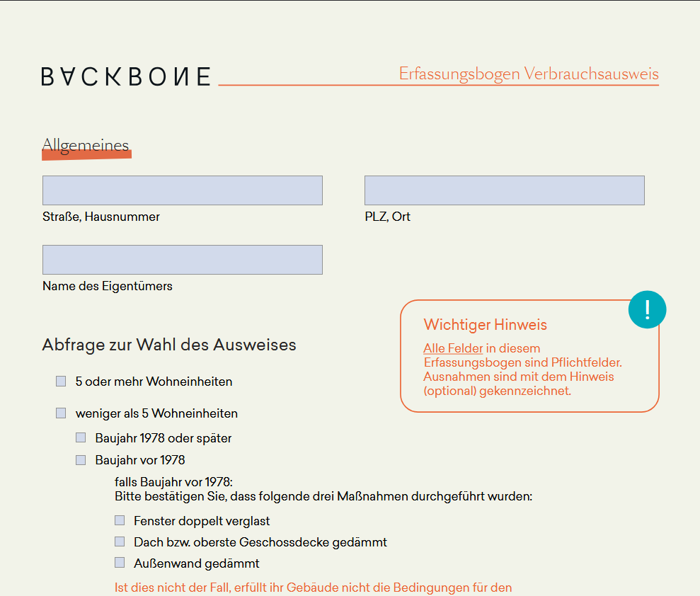The image size is (700, 596).
Task: Click the orange underline beneath 'Allgemeines'
Action: [x=86, y=156]
